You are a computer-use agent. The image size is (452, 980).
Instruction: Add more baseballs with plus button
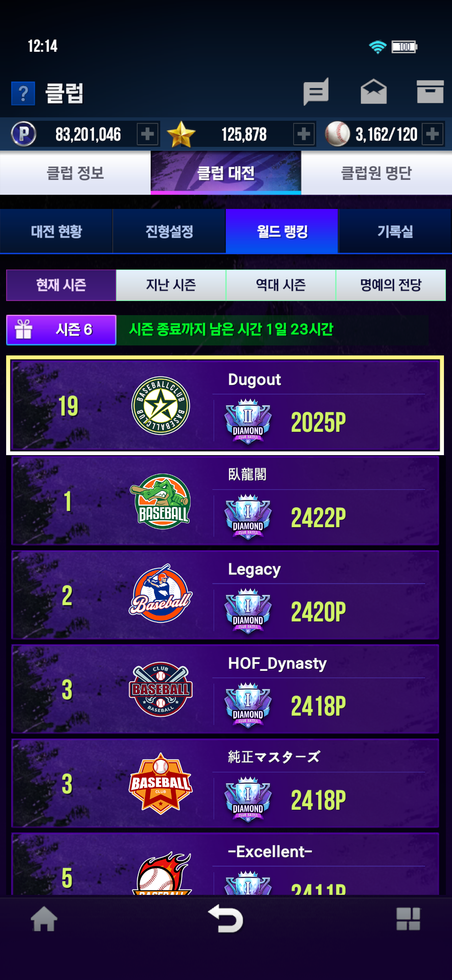(x=432, y=134)
